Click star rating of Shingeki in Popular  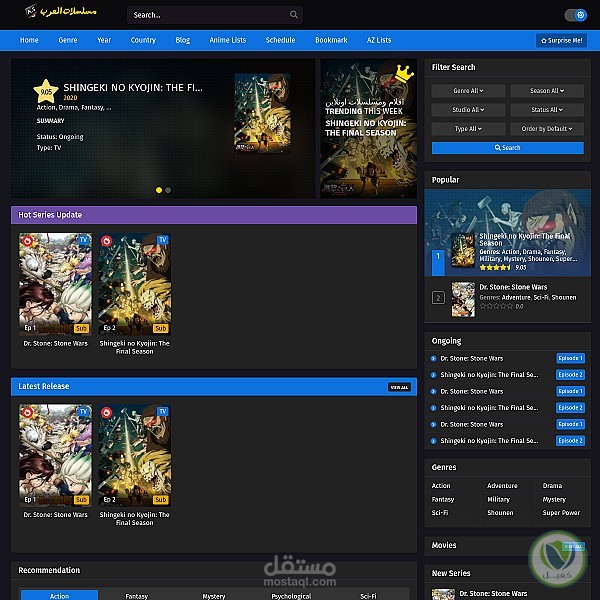(x=495, y=267)
